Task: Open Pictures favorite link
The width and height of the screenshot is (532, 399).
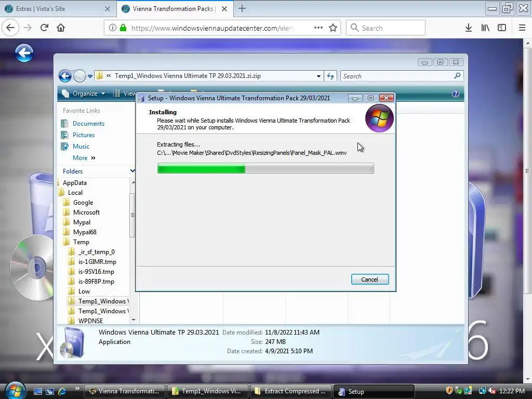Action: pyautogui.click(x=84, y=135)
